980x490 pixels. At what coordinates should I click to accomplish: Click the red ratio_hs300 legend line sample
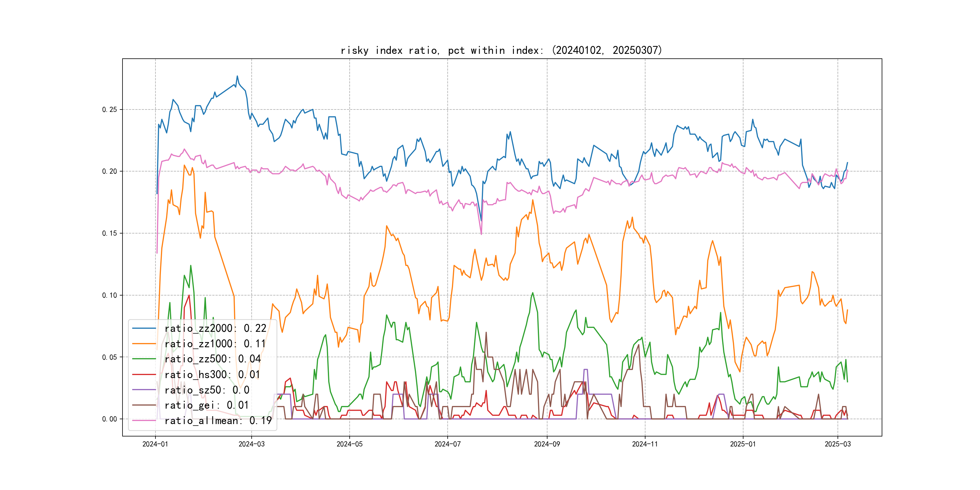coord(144,374)
